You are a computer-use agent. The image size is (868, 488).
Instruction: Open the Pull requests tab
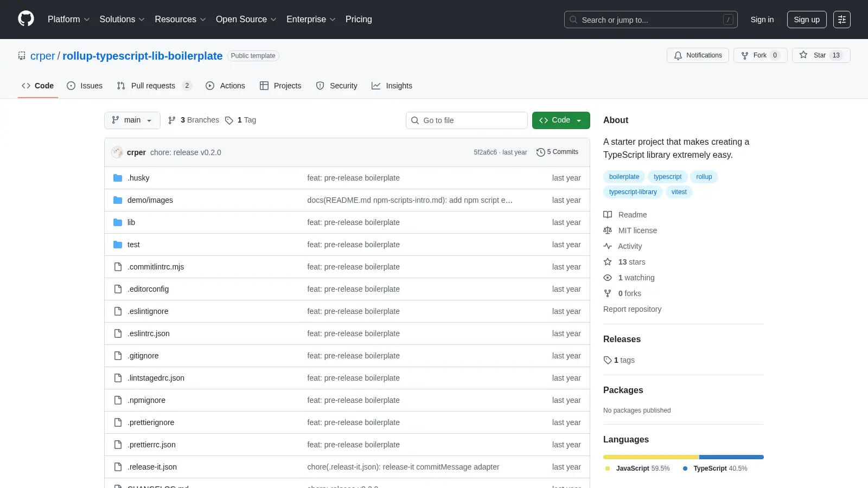tap(154, 86)
